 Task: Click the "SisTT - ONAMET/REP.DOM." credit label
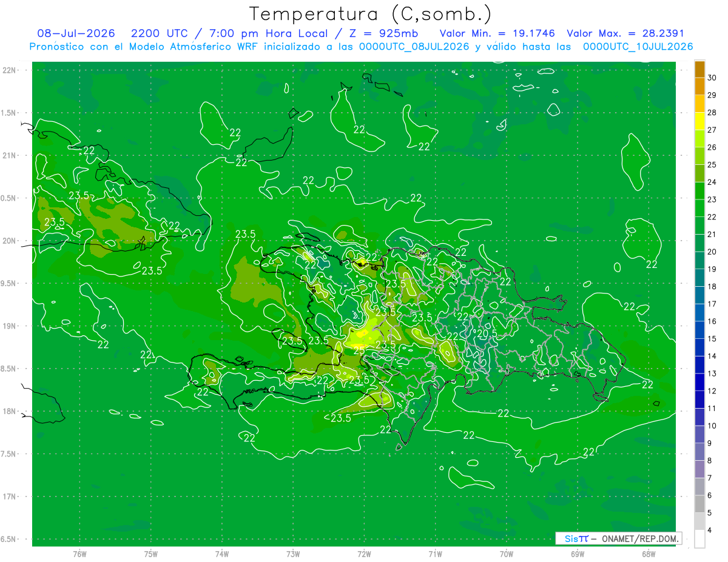coord(618,538)
